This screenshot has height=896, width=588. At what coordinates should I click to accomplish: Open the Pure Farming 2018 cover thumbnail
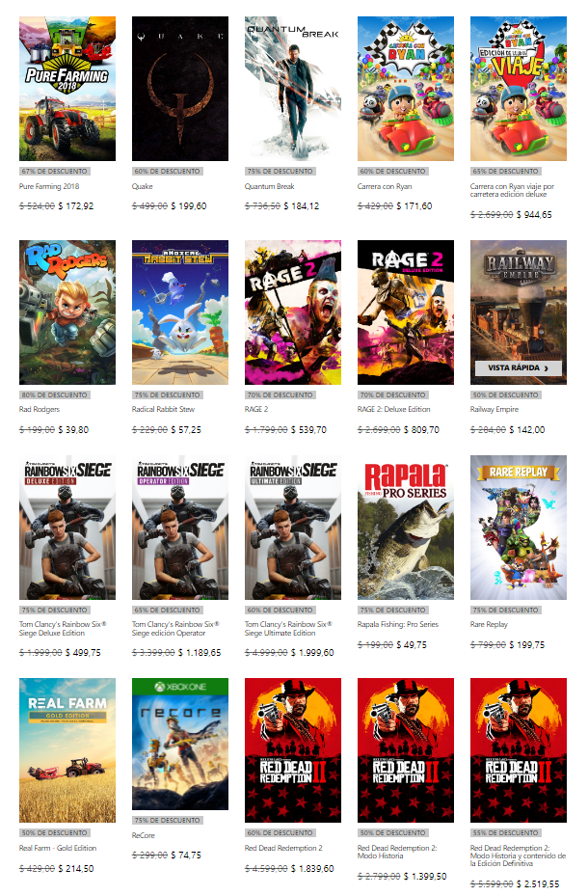pyautogui.click(x=67, y=89)
